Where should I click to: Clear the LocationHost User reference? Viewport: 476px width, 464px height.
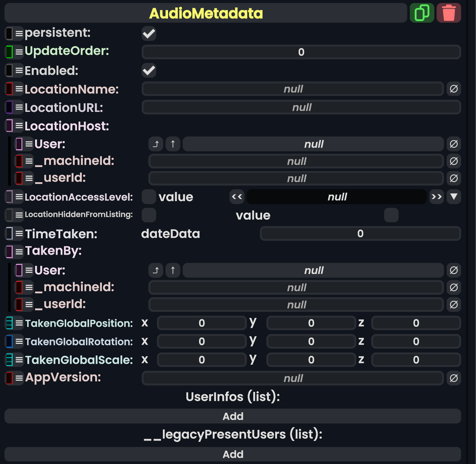(x=454, y=144)
